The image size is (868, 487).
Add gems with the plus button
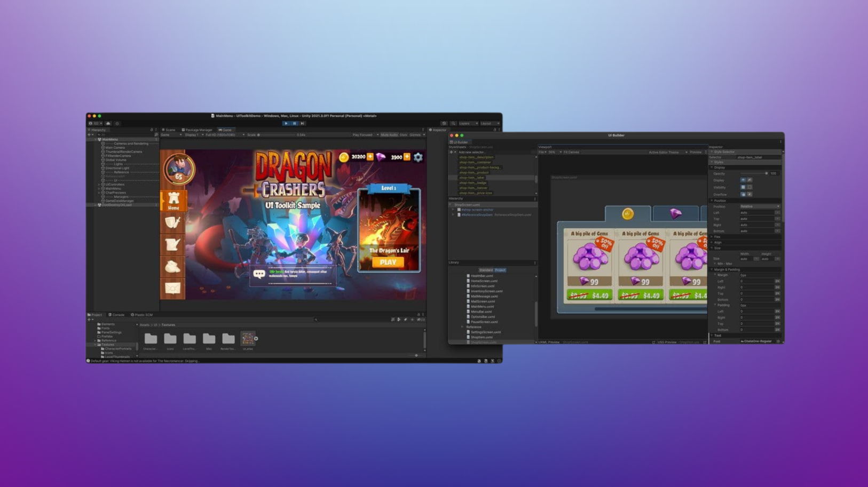[x=407, y=157]
